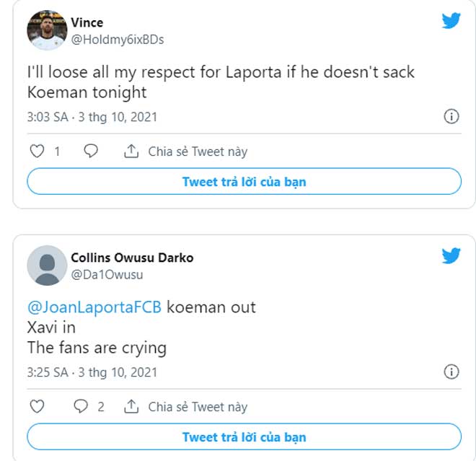Open Vince's profile picture
The image size is (476, 461).
pos(47,30)
